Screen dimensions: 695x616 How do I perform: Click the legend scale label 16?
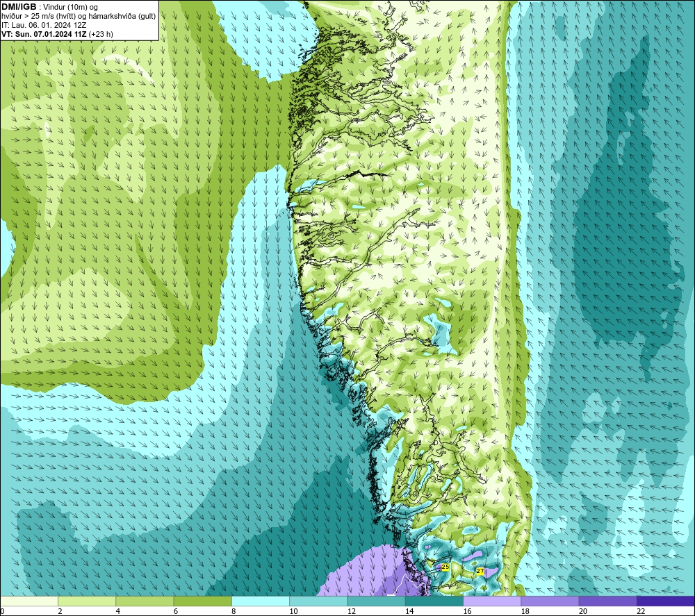[x=467, y=611]
